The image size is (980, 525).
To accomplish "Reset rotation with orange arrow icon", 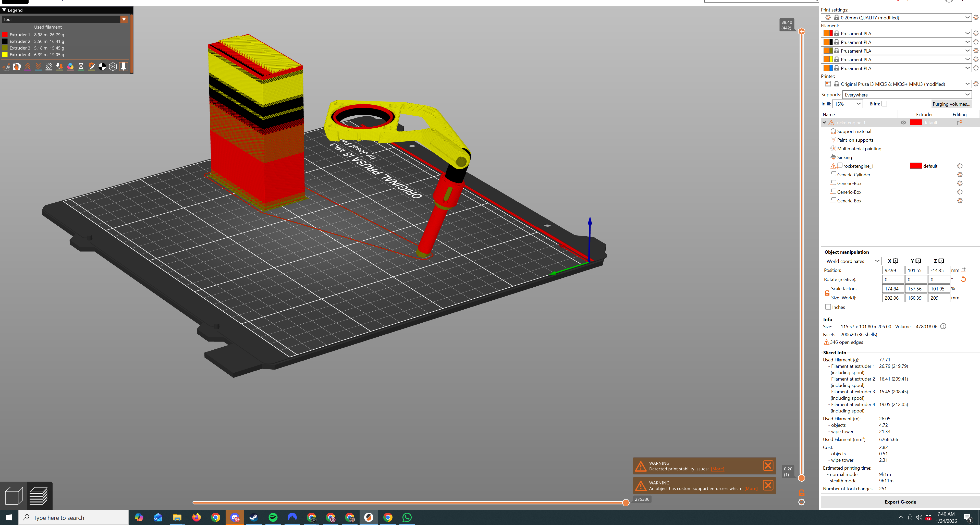I will click(963, 279).
